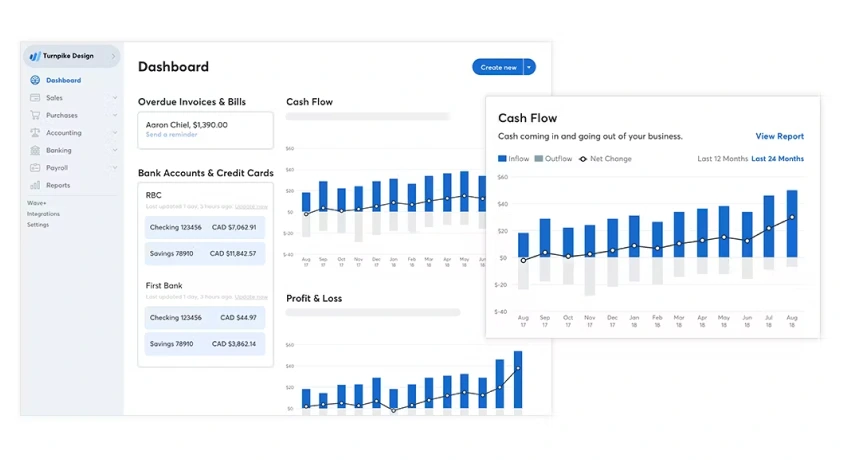Click the RBC bank name
Image resolution: width=847 pixels, height=460 pixels.
pos(153,195)
